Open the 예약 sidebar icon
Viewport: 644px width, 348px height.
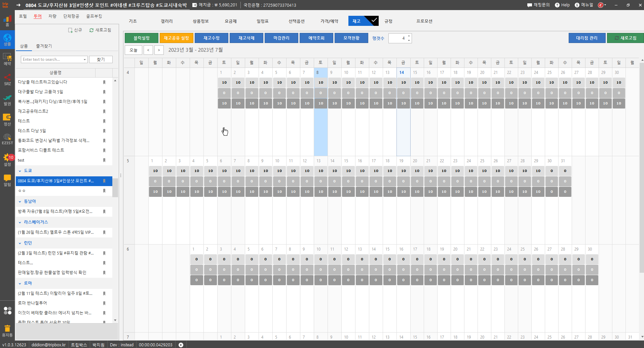pyautogui.click(x=7, y=59)
